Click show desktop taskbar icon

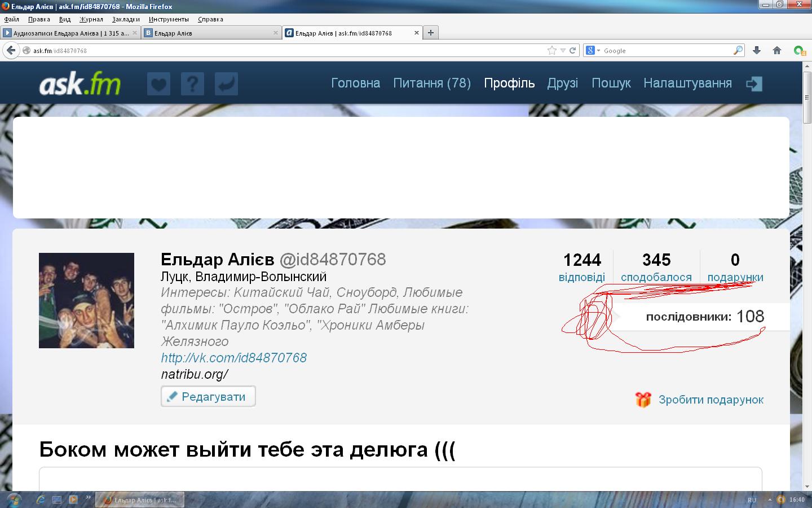click(57, 500)
